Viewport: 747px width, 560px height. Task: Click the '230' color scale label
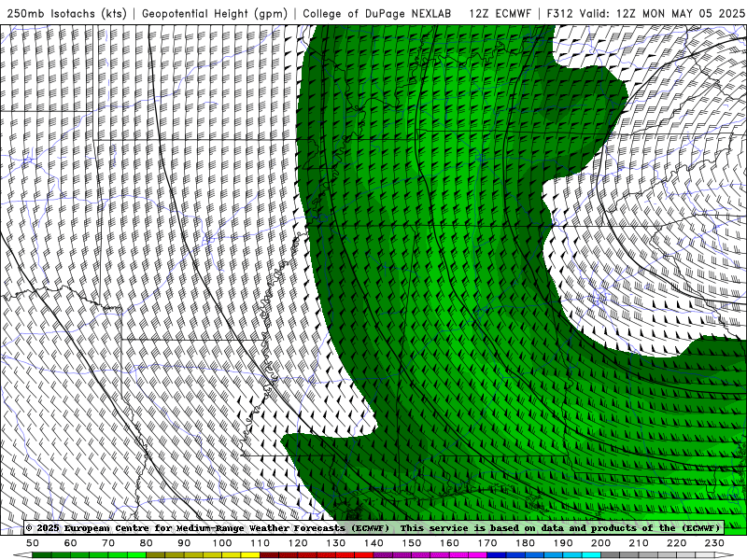click(714, 543)
